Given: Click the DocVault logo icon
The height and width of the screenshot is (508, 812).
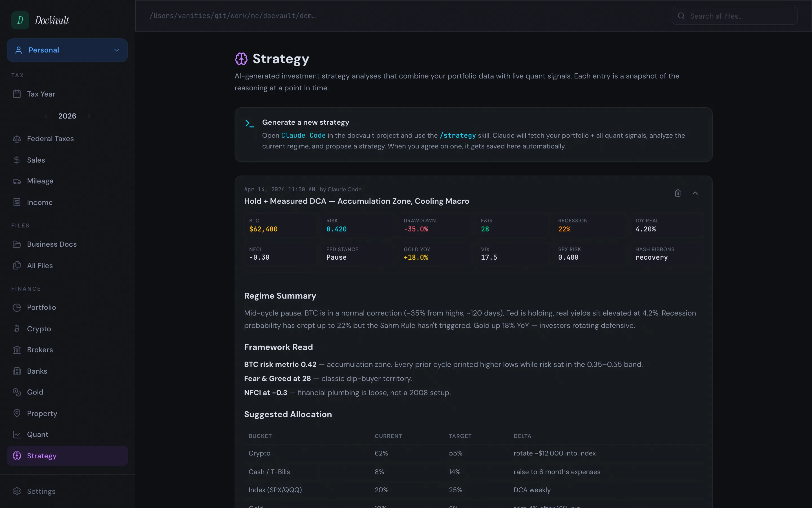Looking at the screenshot, I should (20, 20).
